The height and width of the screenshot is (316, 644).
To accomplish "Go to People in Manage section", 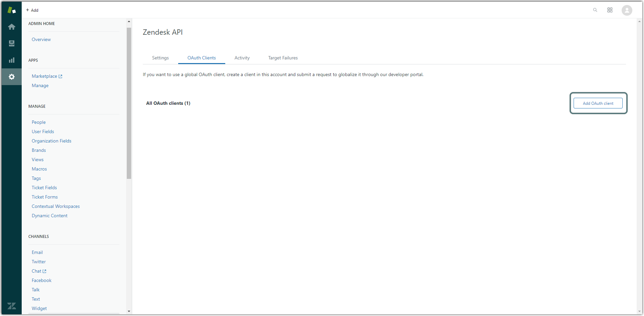I will [x=39, y=122].
